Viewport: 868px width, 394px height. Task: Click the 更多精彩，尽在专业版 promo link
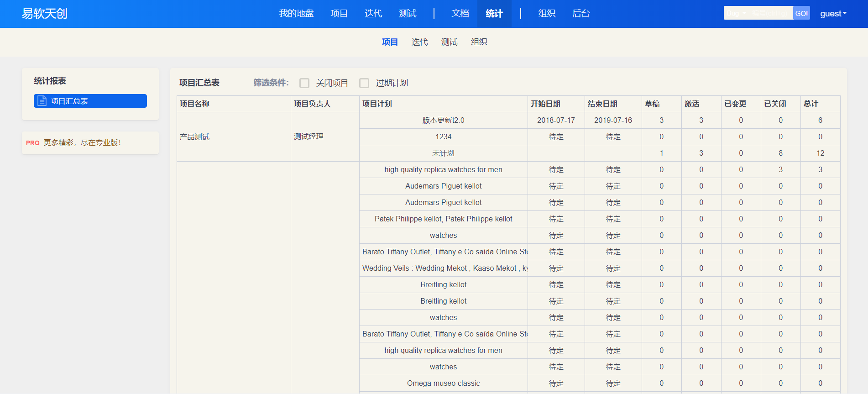pos(82,143)
